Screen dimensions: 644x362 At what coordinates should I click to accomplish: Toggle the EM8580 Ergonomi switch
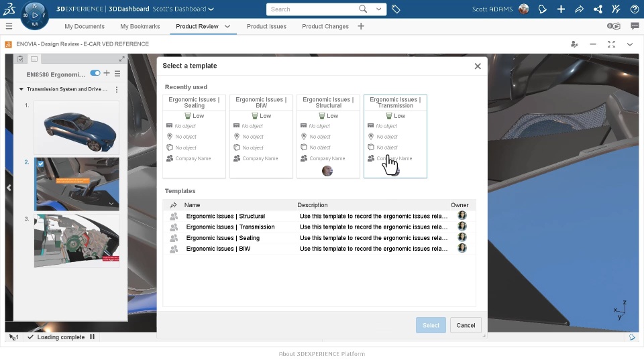(95, 73)
